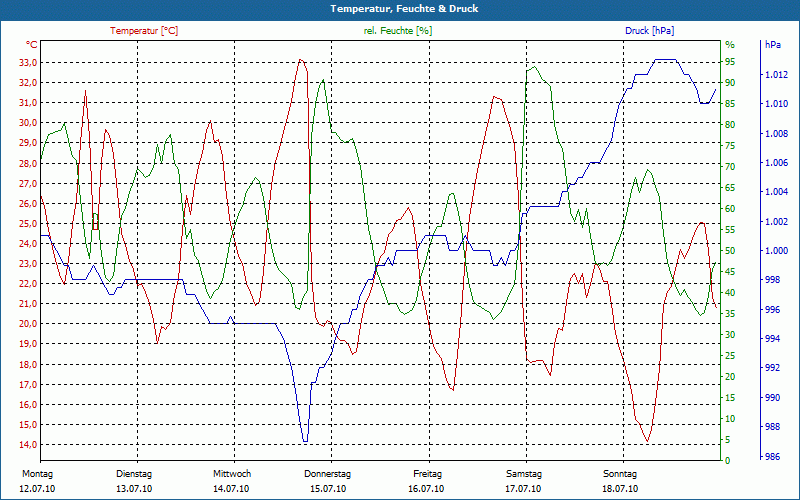The width and height of the screenshot is (800, 500).
Task: Click the '18,0' temperature axis value
Action: click(27, 364)
